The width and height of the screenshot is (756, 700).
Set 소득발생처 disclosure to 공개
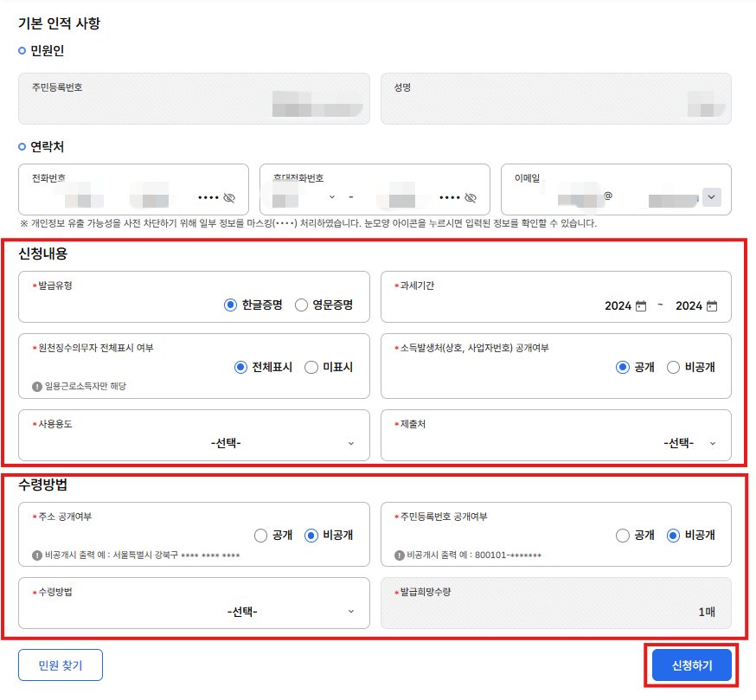pos(622,367)
